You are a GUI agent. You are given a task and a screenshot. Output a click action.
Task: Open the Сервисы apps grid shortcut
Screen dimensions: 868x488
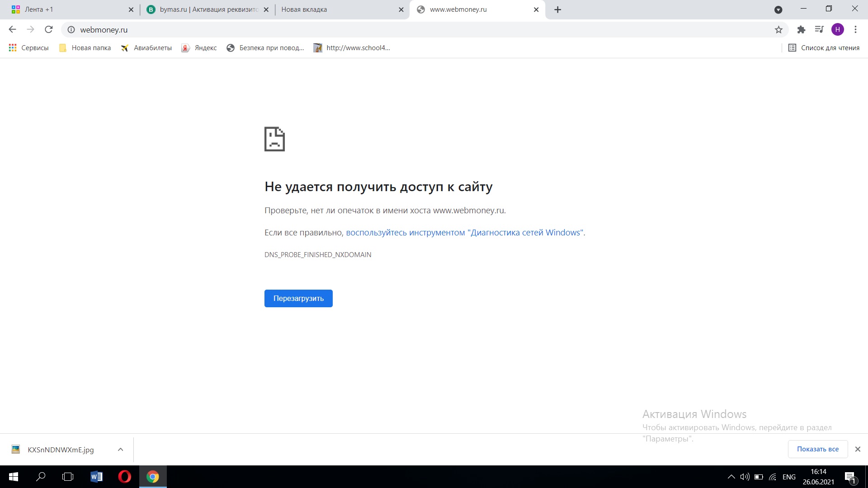tap(28, 48)
